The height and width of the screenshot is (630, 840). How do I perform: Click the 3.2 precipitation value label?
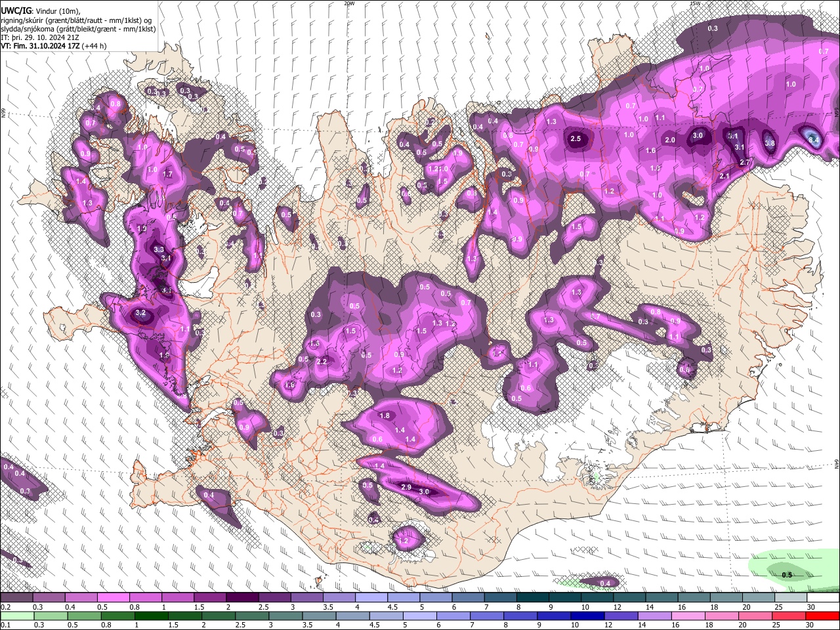tap(140, 313)
